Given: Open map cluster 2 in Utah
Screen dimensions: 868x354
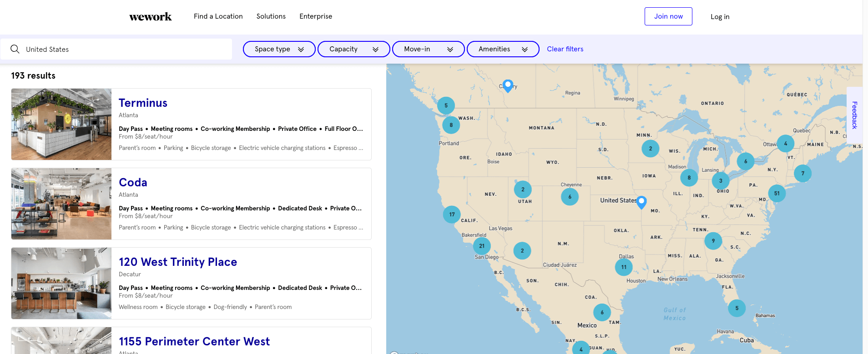Looking at the screenshot, I should (523, 189).
